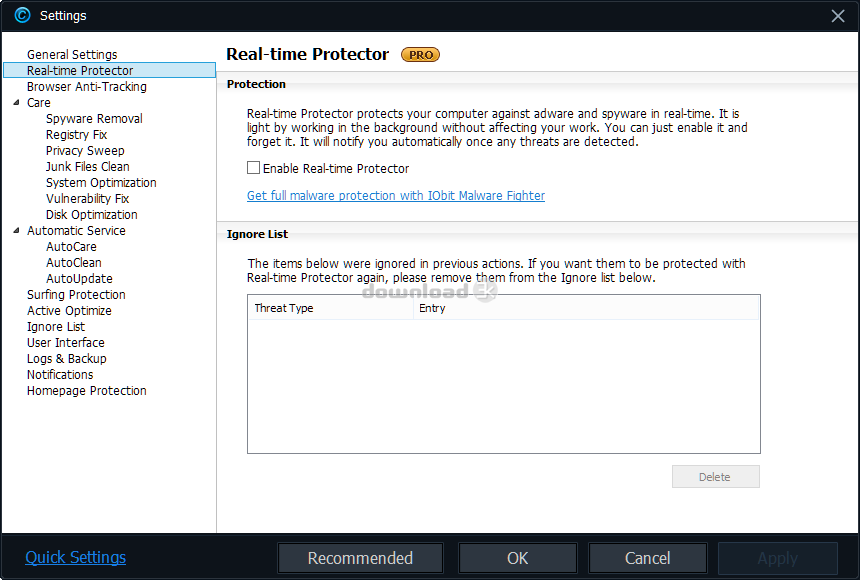Screen dimensions: 860x580
Task: Select the Care category
Action: tap(38, 103)
